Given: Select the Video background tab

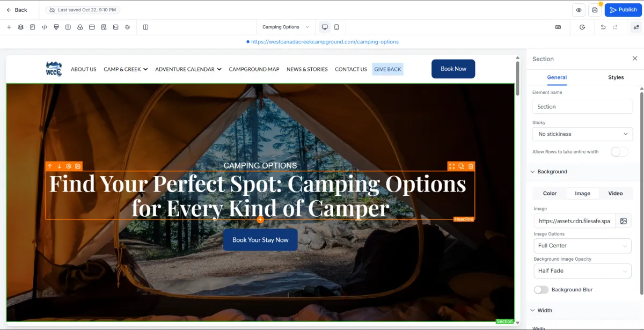Looking at the screenshot, I should [616, 193].
